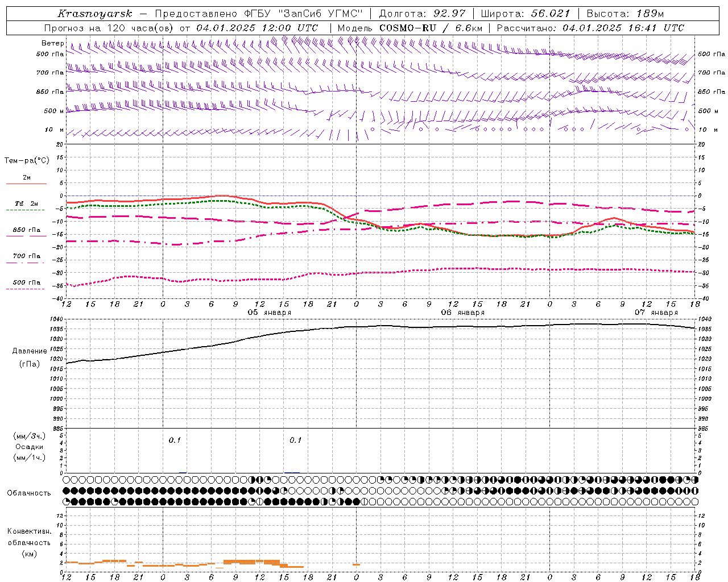
Task: Click the 'Рассчитано: 04.01.2025 16:41 UTC' timestamp
Action: pos(590,28)
